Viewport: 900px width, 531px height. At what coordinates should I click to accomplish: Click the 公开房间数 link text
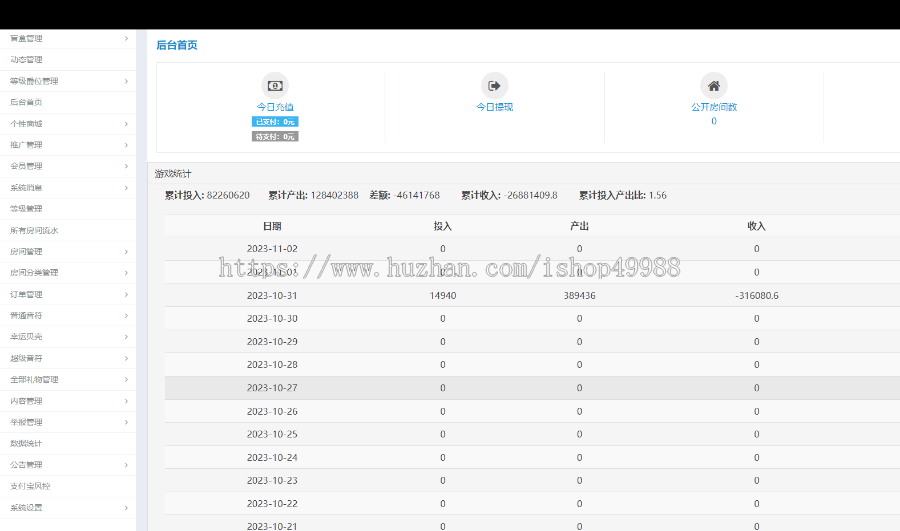pos(713,107)
